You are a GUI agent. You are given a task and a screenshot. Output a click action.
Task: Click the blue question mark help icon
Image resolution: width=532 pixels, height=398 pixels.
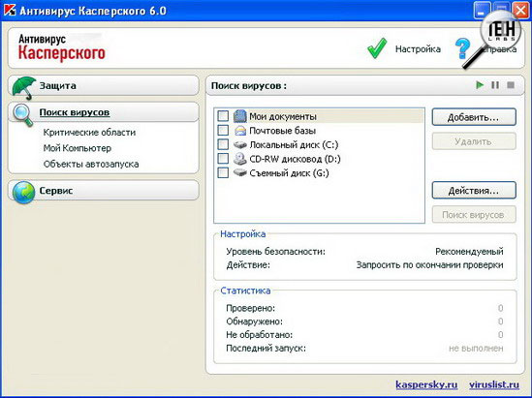462,48
